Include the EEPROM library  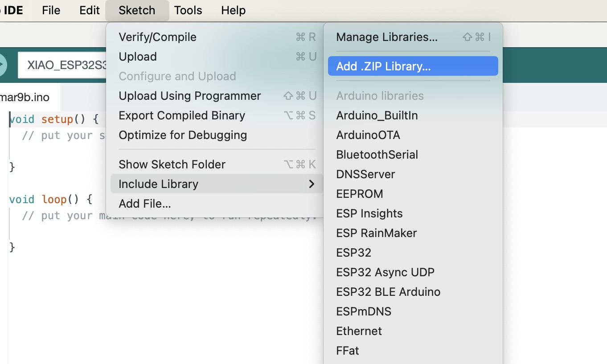pos(413,194)
